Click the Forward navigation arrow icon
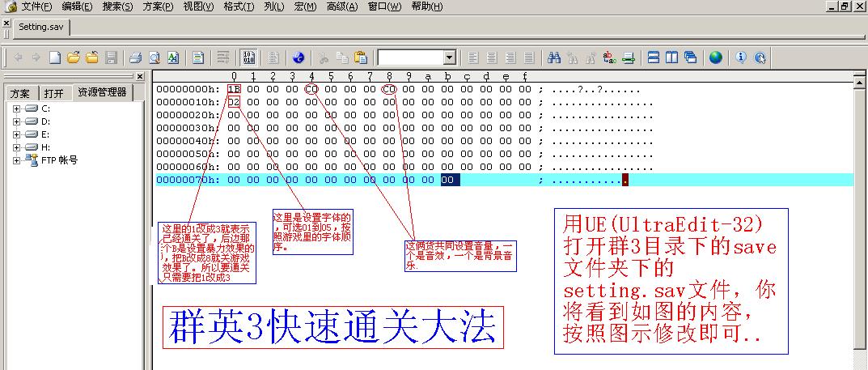868x370 pixels. pos(36,57)
